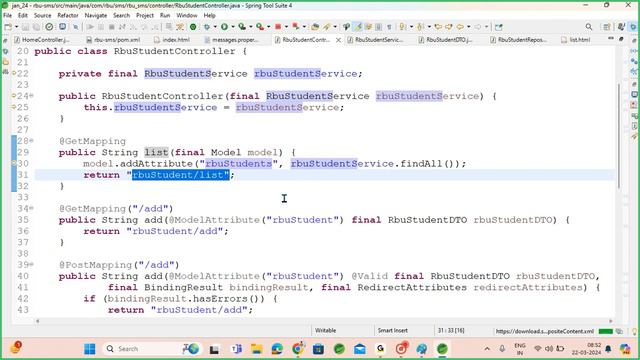Click the Debug bug toolbar icon
The width and height of the screenshot is (640, 360).
(x=207, y=27)
